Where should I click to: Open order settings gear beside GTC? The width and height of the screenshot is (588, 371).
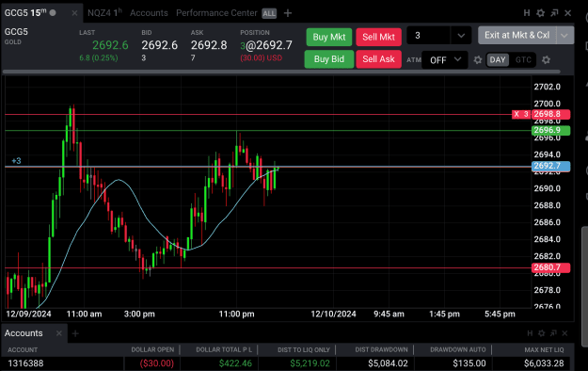pos(546,60)
